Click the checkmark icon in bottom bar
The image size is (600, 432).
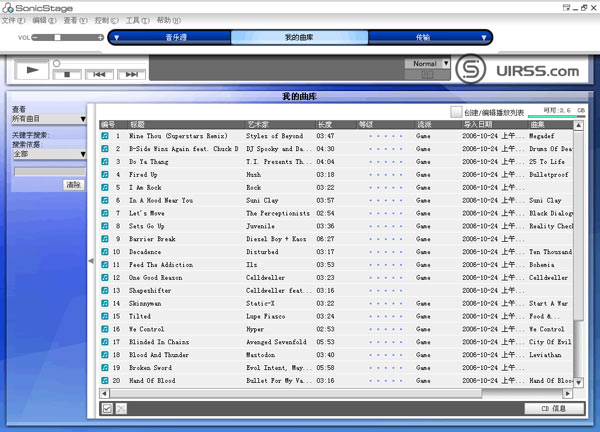click(x=107, y=409)
